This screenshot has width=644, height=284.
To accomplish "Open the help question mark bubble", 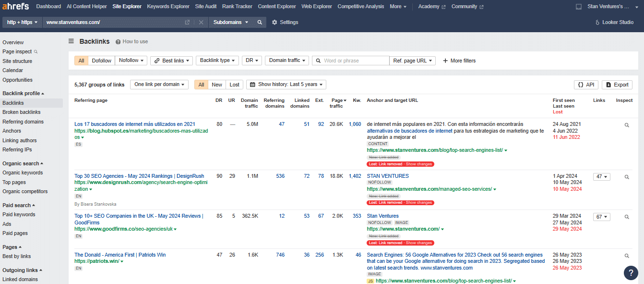I will [631, 272].
